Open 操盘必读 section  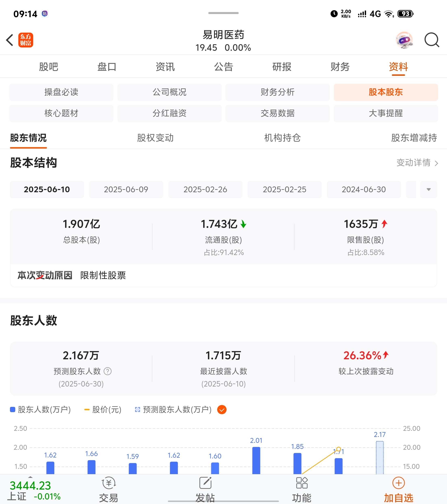pyautogui.click(x=61, y=92)
